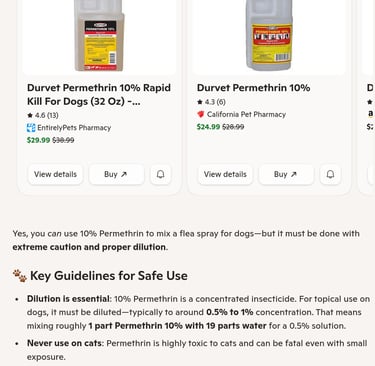Open the Durvet Permethrin 10% product title

click(254, 88)
